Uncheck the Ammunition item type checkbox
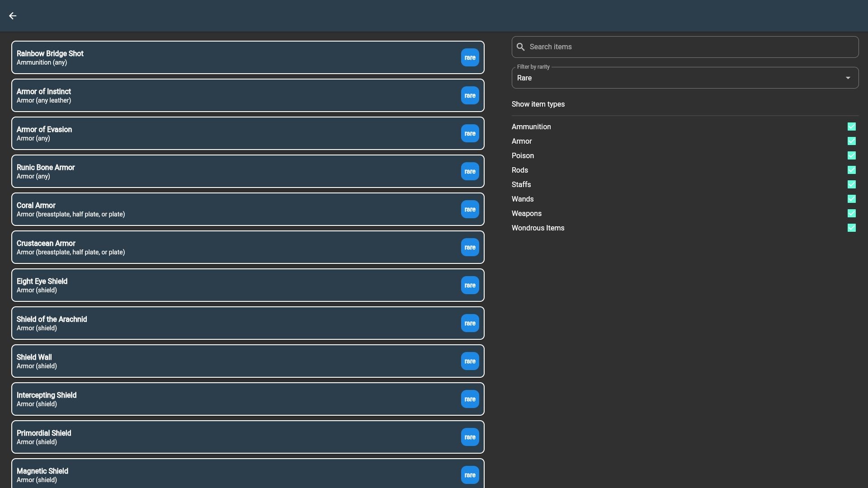This screenshot has width=868, height=488. click(851, 127)
